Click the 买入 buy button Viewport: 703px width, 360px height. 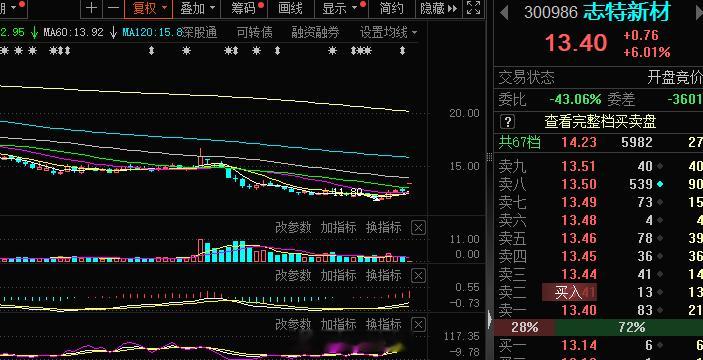[x=569, y=293]
